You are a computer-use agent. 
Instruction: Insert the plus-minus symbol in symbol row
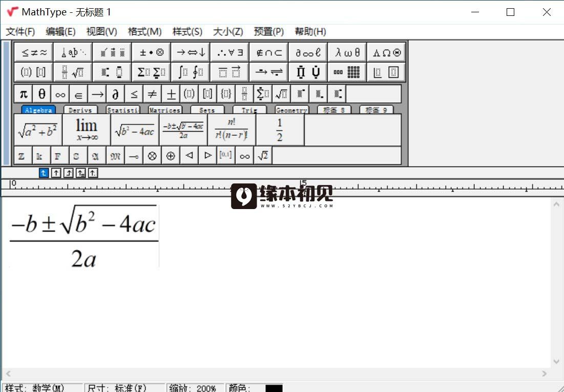[171, 94]
